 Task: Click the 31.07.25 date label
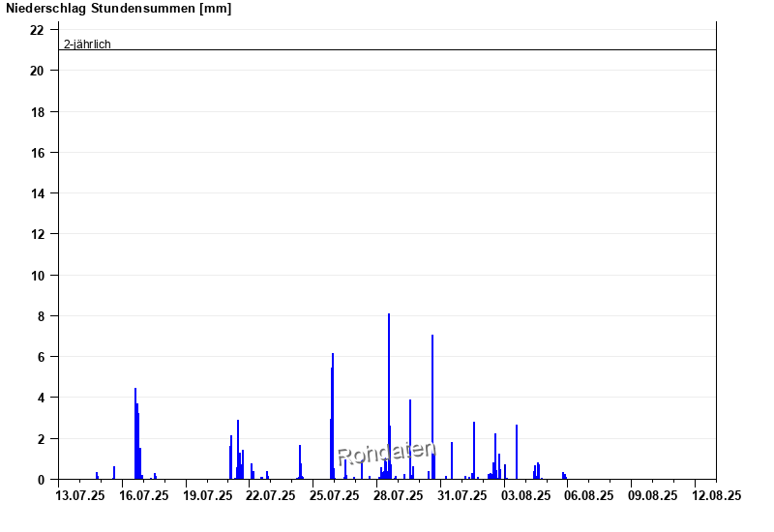pyautogui.click(x=462, y=495)
